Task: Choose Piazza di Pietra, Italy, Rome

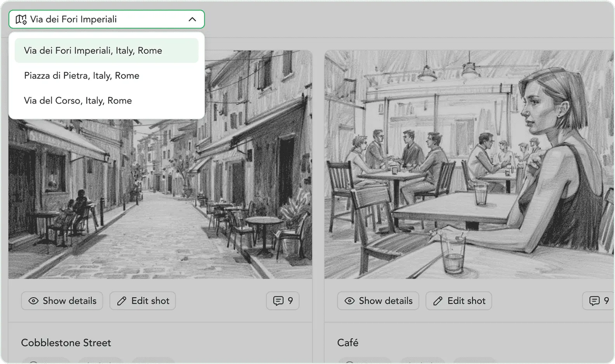Action: pyautogui.click(x=82, y=76)
